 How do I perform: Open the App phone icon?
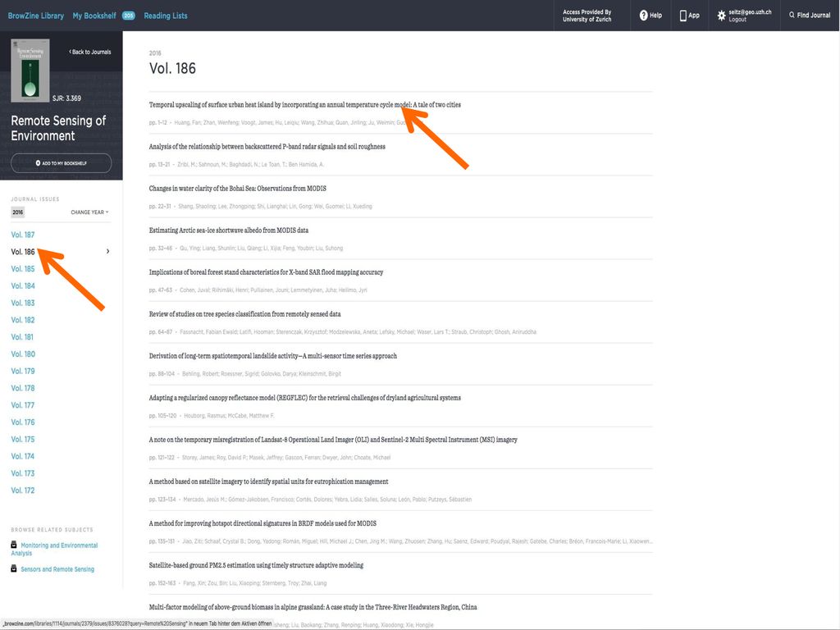point(683,16)
